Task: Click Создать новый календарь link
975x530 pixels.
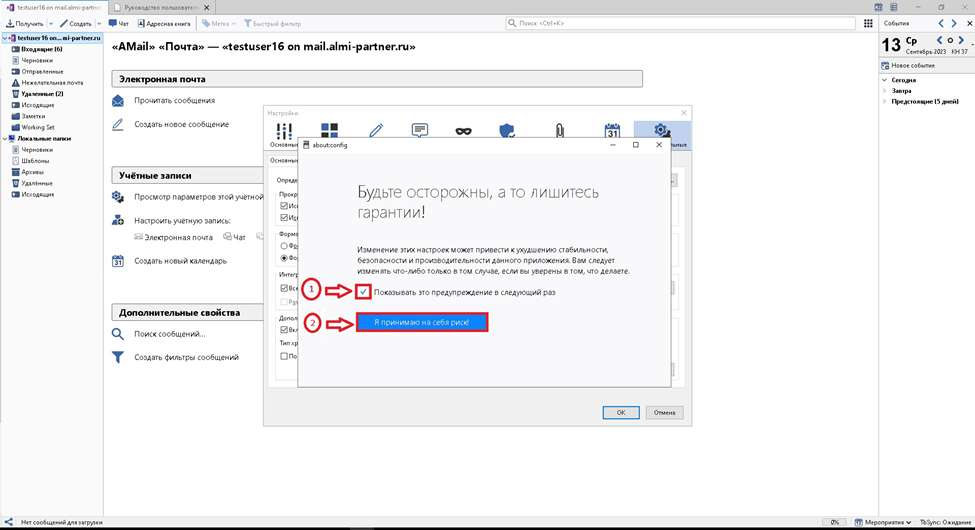Action: pyautogui.click(x=180, y=261)
